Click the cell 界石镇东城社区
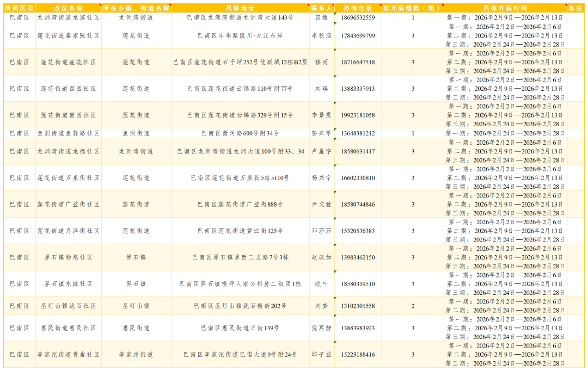588x371 pixels. pyautogui.click(x=68, y=284)
